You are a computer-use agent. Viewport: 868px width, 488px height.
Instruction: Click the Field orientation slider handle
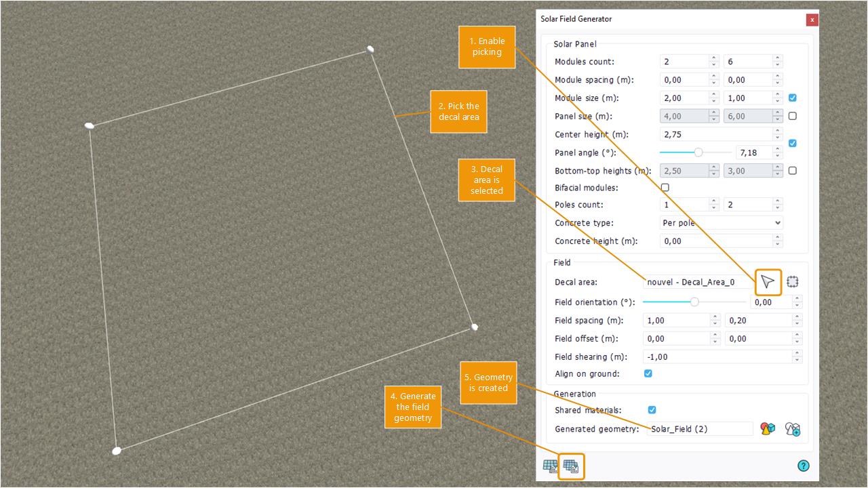694,302
